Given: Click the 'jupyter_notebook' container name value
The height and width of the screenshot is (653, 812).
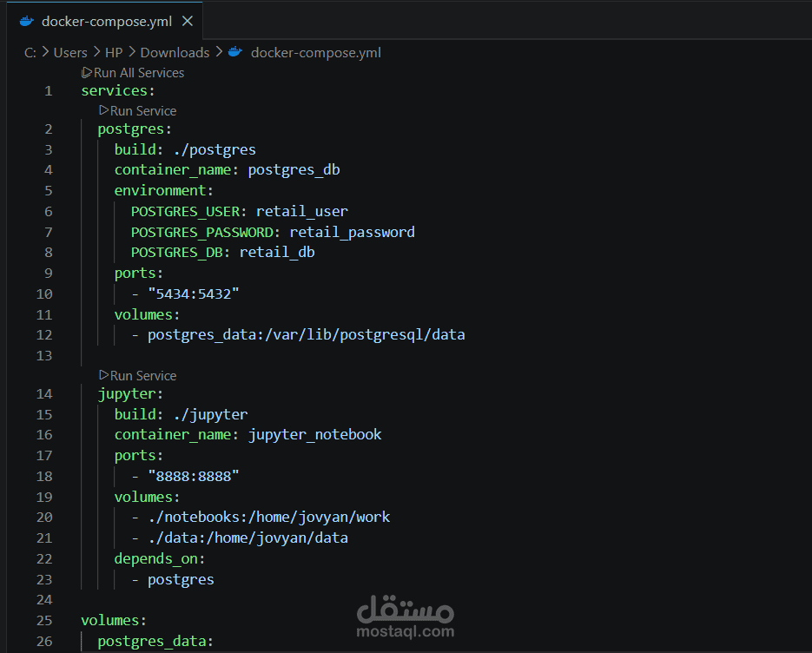Looking at the screenshot, I should tap(315, 435).
